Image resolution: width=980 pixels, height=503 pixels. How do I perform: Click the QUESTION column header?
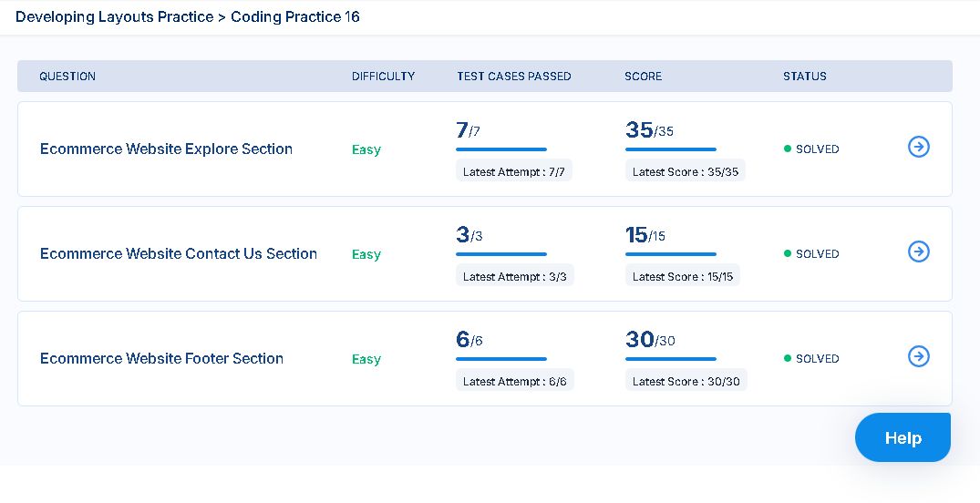pyautogui.click(x=67, y=77)
